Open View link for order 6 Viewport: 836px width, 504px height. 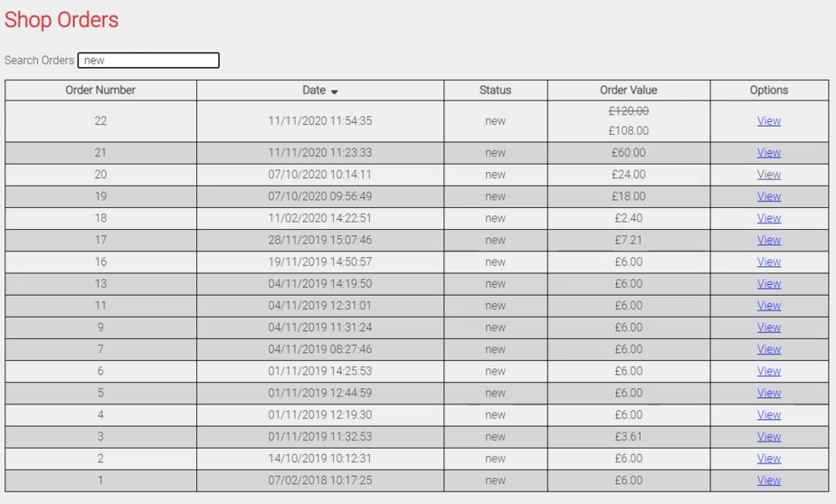(x=768, y=371)
